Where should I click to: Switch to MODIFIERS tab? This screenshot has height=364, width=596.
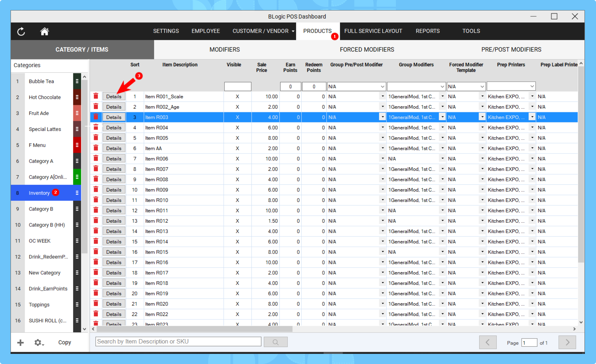(x=224, y=50)
